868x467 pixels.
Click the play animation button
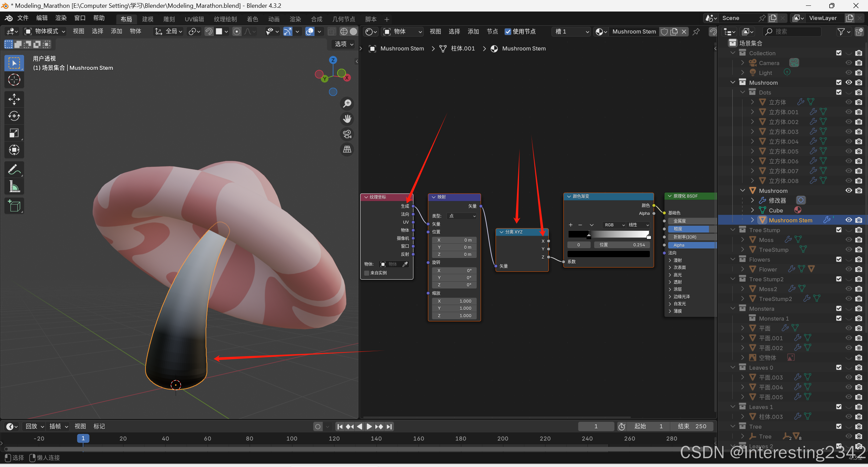tap(369, 427)
